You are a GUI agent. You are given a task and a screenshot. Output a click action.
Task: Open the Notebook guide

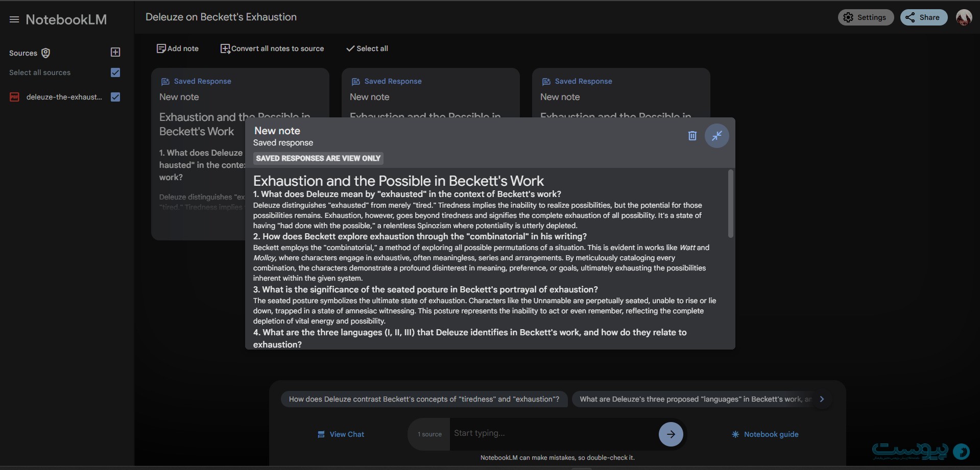[x=765, y=434]
